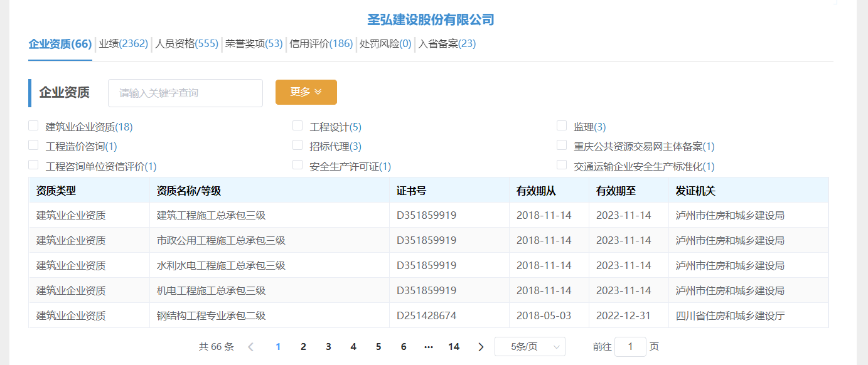Image resolution: width=868 pixels, height=365 pixels.
Task: Jump ahead via pagination ellipsis
Action: pos(429,347)
